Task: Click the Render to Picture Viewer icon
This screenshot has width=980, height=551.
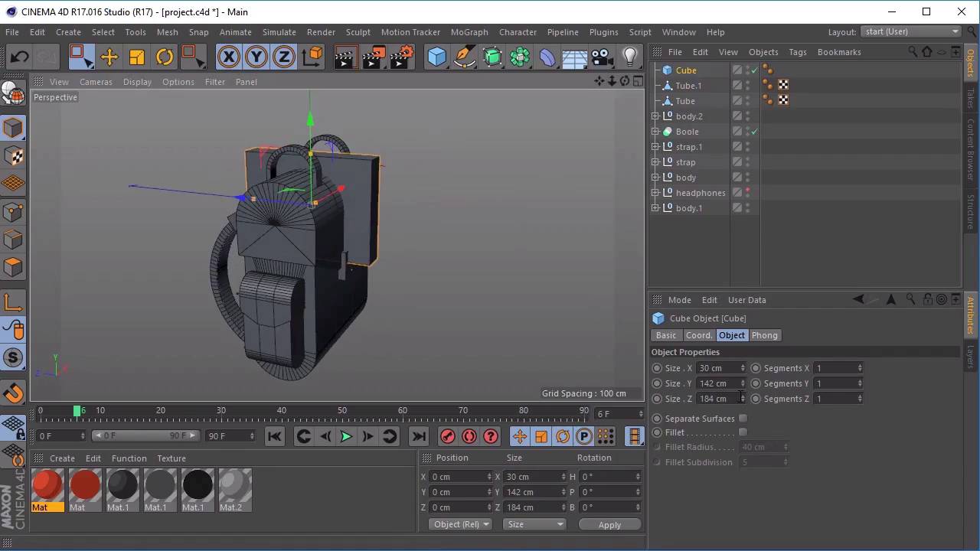Action: [x=374, y=57]
